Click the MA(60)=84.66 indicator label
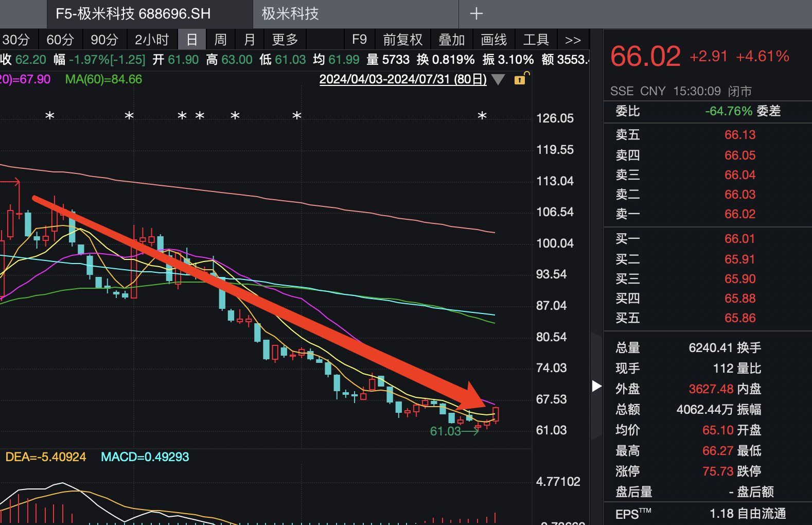Image resolution: width=812 pixels, height=525 pixels. [x=103, y=79]
